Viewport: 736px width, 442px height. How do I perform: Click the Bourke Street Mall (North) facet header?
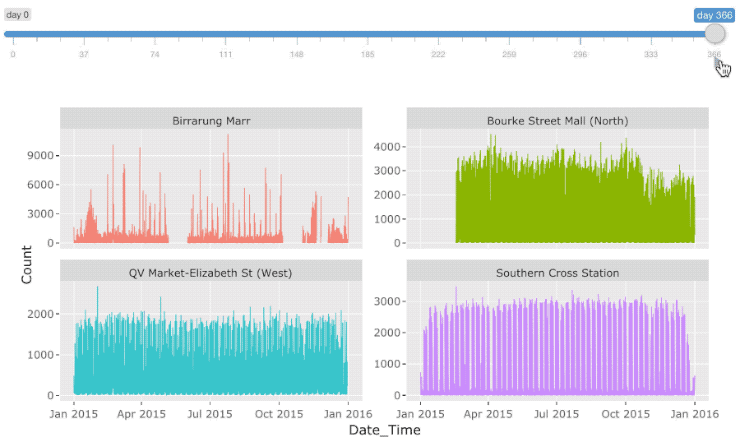557,121
